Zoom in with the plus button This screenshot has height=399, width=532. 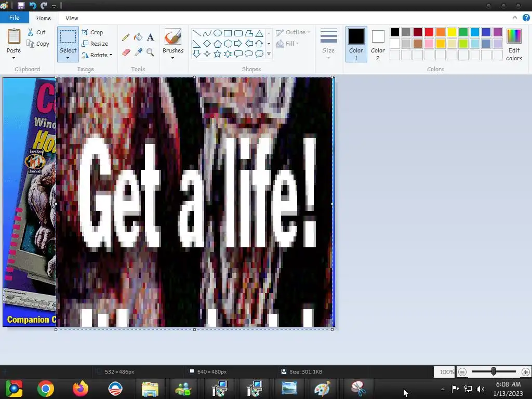[x=526, y=372]
